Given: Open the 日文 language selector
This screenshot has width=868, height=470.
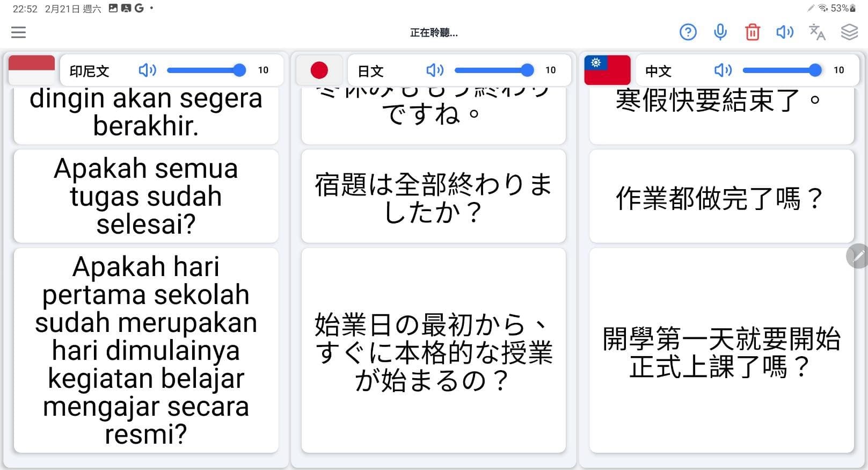Looking at the screenshot, I should pyautogui.click(x=370, y=70).
